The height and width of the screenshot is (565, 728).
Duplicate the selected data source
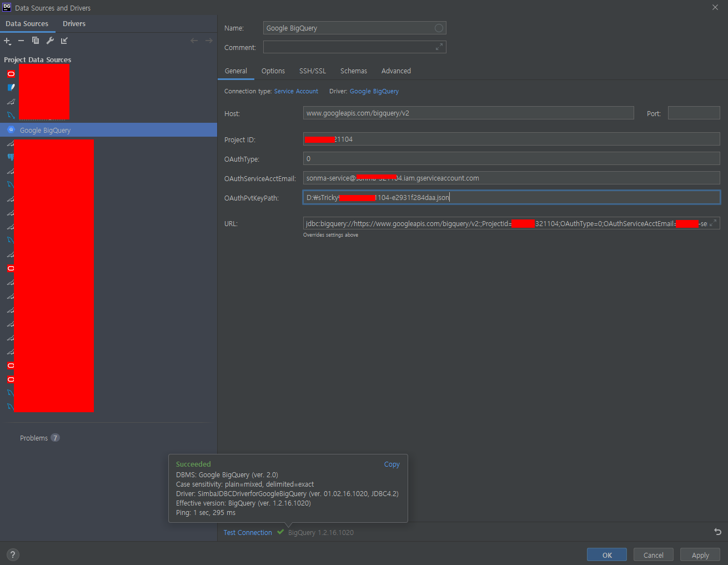(36, 41)
